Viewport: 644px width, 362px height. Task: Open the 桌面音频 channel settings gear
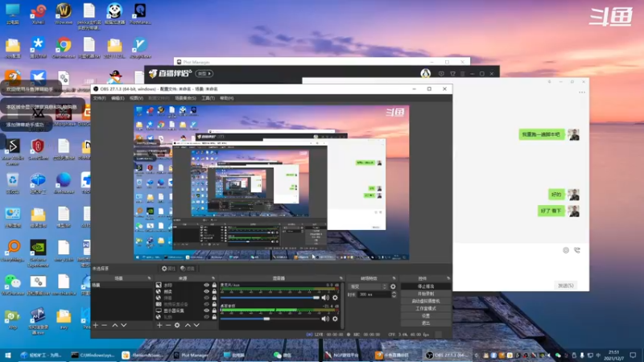click(335, 319)
